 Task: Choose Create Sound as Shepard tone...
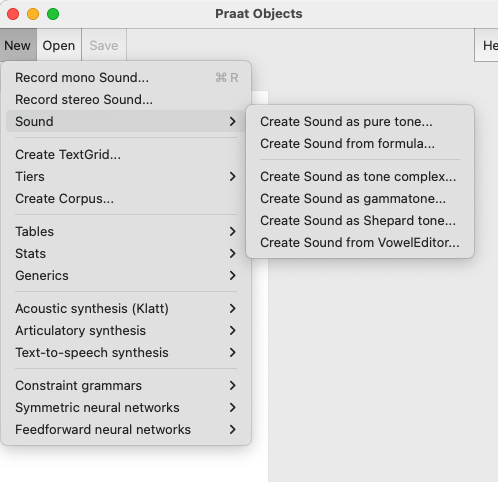click(360, 221)
